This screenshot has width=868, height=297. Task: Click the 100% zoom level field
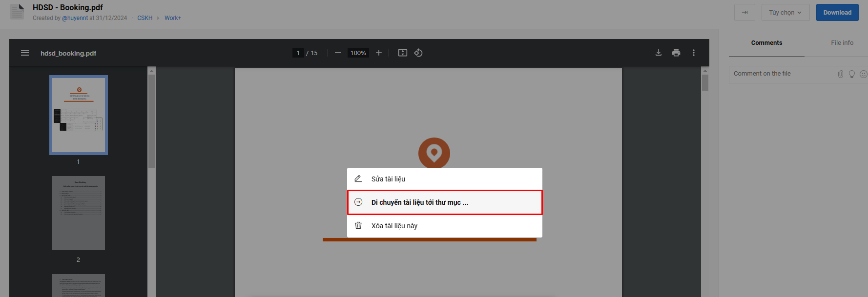point(358,53)
